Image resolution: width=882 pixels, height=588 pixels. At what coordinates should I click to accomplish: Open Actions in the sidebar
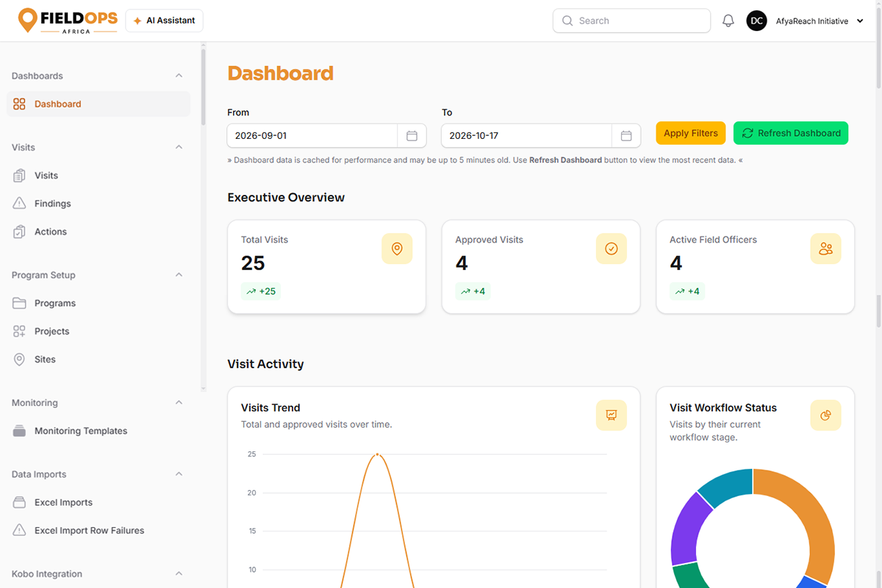pyautogui.click(x=98, y=232)
